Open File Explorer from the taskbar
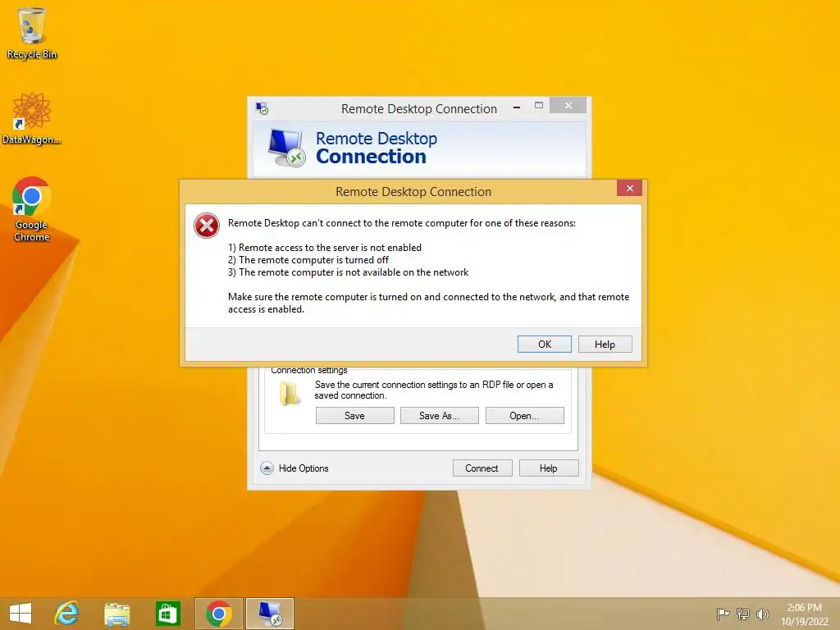Viewport: 840px width, 630px height. pos(116,614)
